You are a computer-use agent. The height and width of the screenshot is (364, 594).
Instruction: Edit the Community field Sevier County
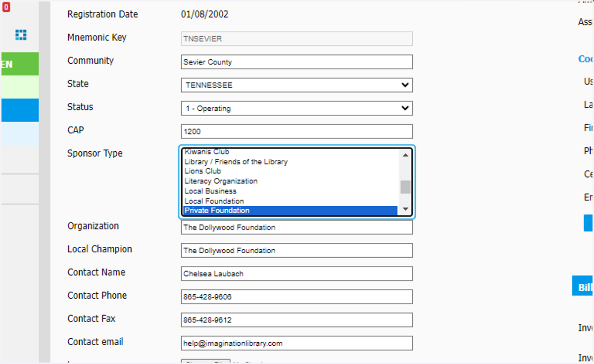click(297, 62)
